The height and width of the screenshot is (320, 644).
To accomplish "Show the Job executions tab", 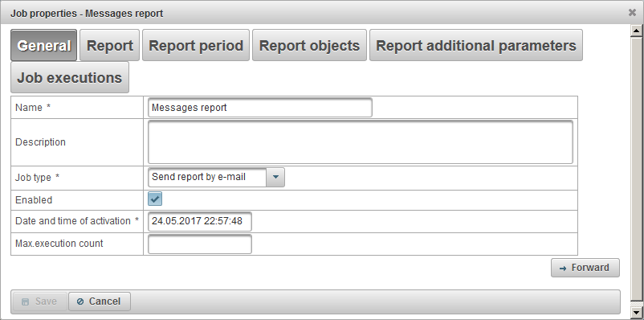I will pos(70,77).
